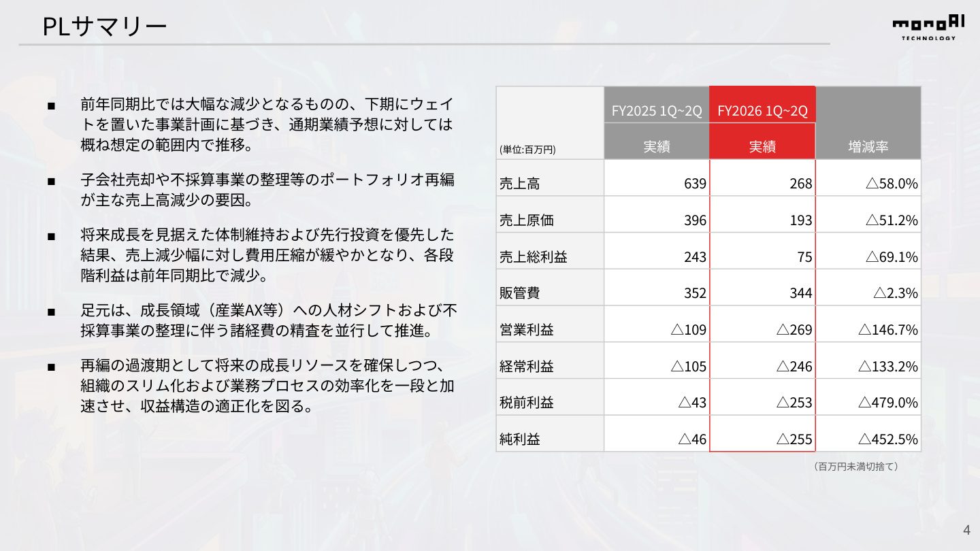Click the 352 SG&A value cell
This screenshot has width=980, height=551.
[x=657, y=288]
